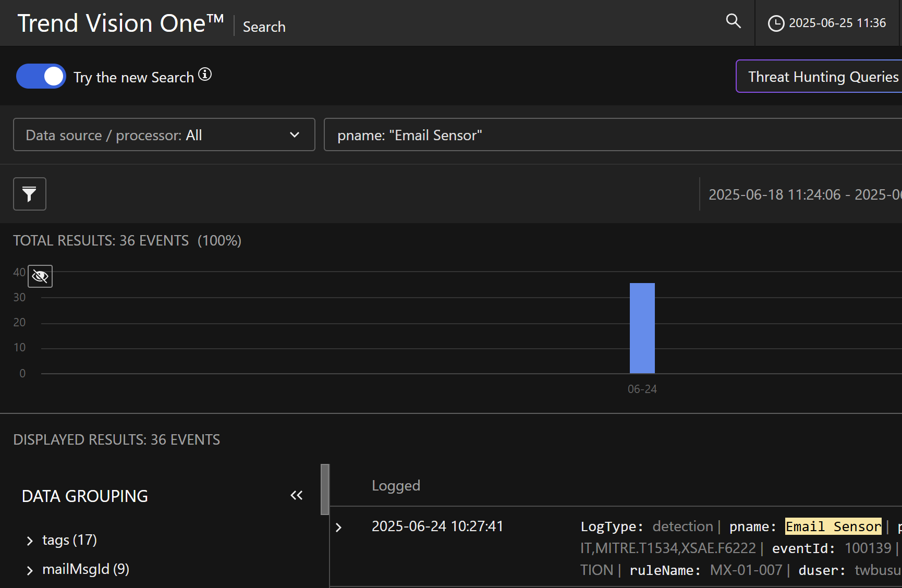Open the Data source / processor dropdown

(x=164, y=135)
